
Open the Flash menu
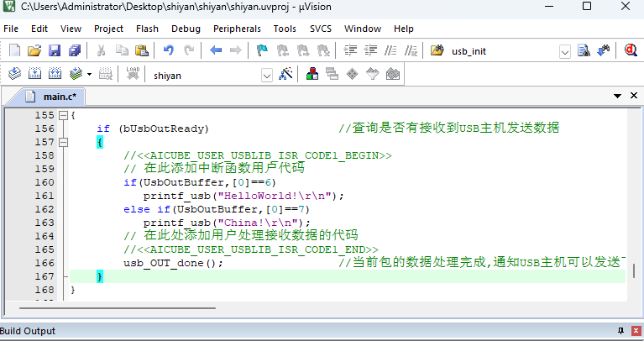(147, 29)
